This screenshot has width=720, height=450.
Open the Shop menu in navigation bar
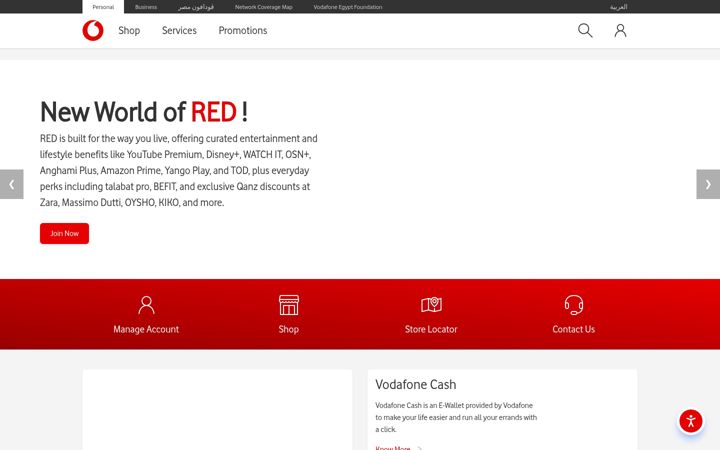coord(129,30)
